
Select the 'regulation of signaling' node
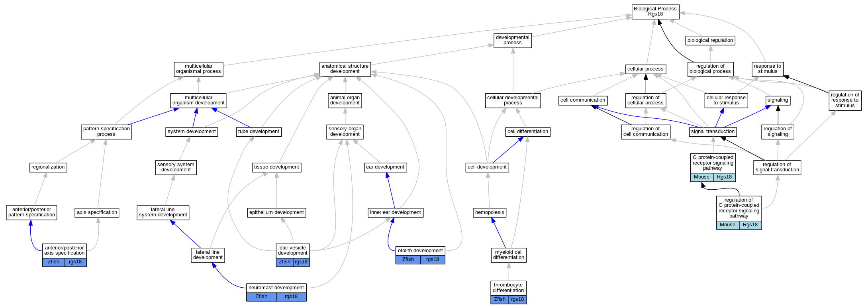tap(778, 132)
